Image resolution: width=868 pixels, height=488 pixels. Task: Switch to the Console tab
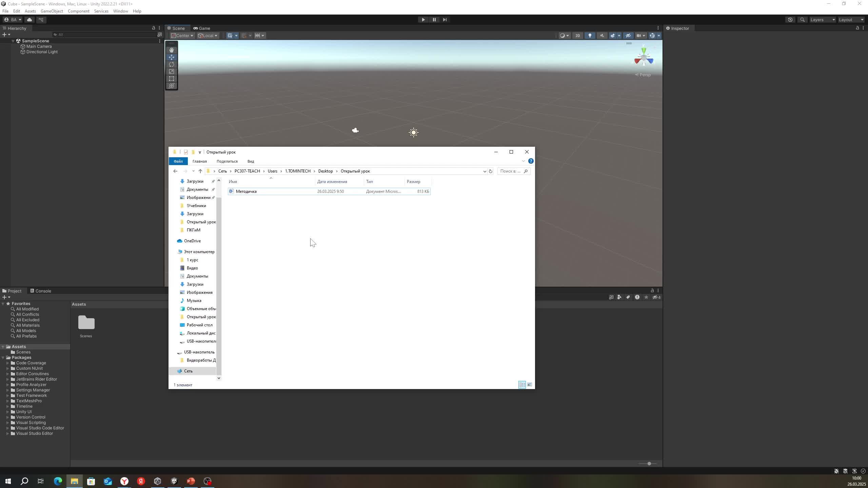[41, 291]
